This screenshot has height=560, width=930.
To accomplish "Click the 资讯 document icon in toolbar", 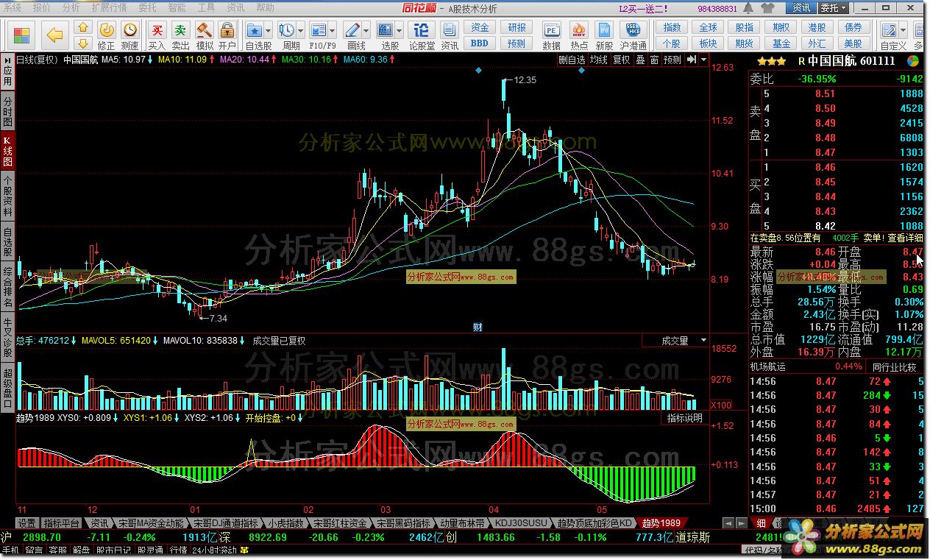I will [450, 29].
